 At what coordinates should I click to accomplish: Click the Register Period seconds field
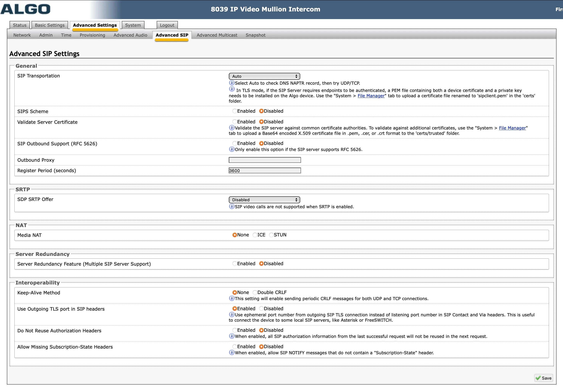coord(265,170)
